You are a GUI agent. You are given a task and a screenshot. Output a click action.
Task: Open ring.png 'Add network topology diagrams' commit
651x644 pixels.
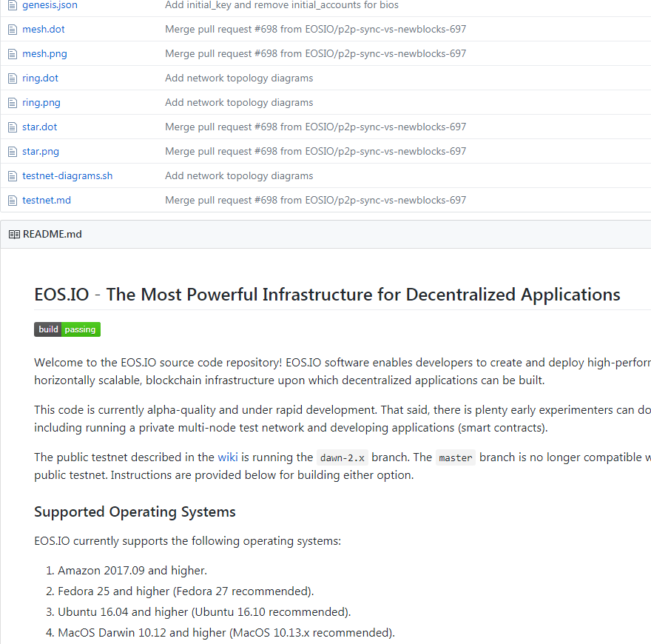click(239, 103)
